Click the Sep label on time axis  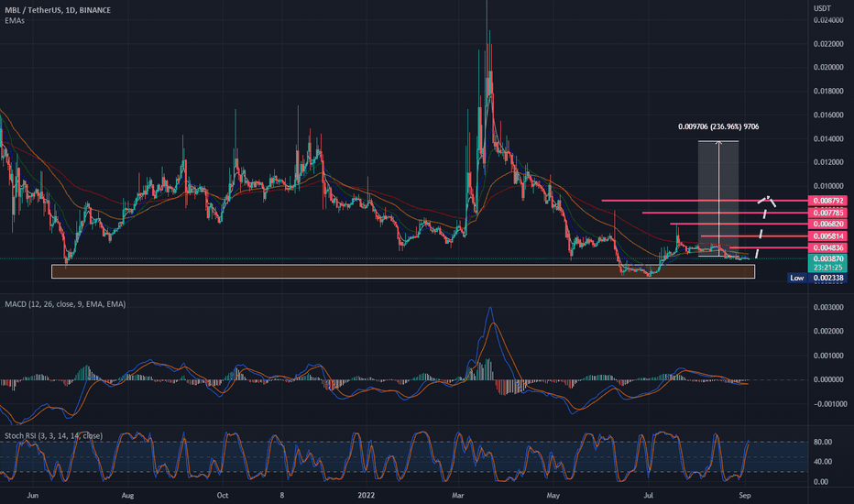pos(745,495)
